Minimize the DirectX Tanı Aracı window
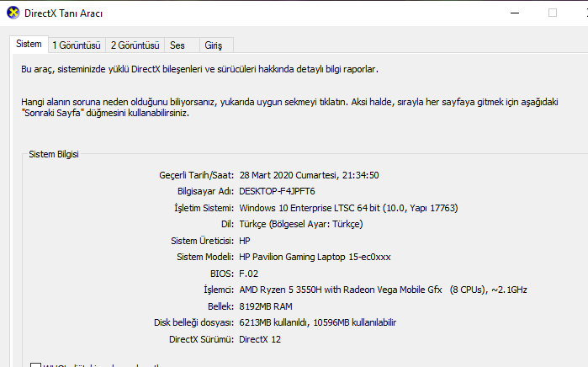 (515, 13)
